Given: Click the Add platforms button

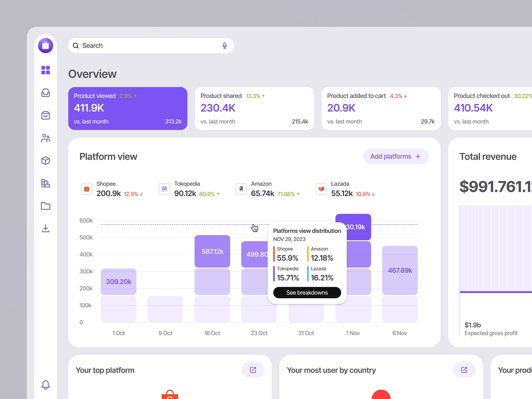Looking at the screenshot, I should [396, 156].
